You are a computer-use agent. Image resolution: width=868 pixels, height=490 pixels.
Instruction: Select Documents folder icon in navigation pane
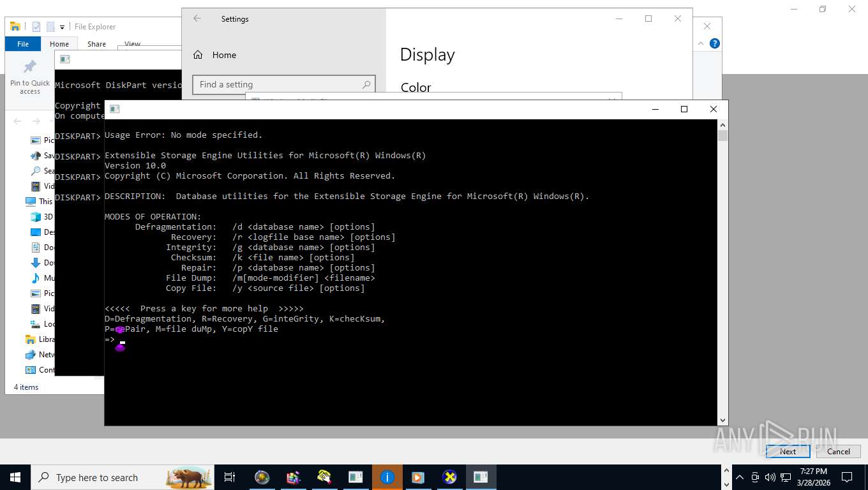(x=36, y=247)
